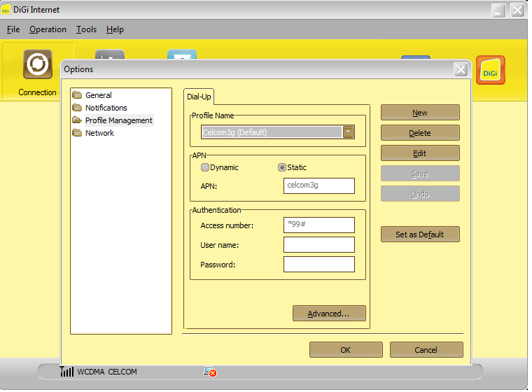Viewport: 532px width, 392px height.
Task: Confirm with the OK button
Action: [346, 350]
